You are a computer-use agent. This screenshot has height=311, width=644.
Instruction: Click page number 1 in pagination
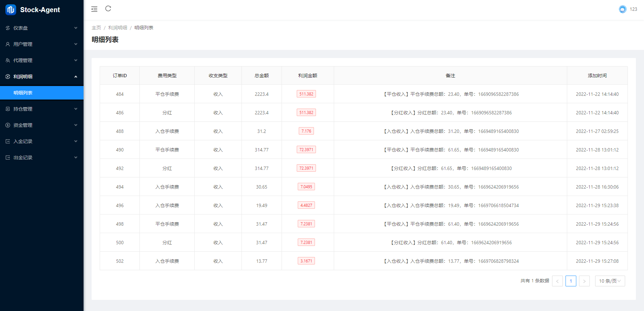click(x=571, y=281)
